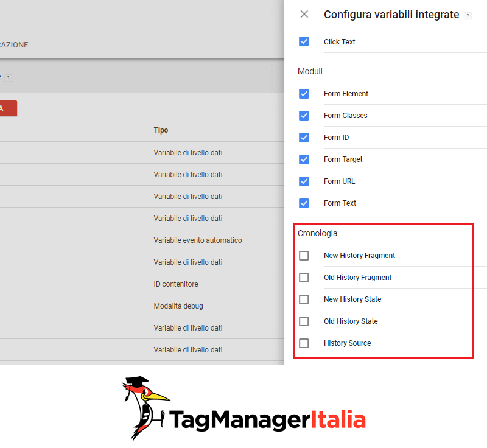Click the New History State label
This screenshot has width=487, height=448.
[x=352, y=299]
